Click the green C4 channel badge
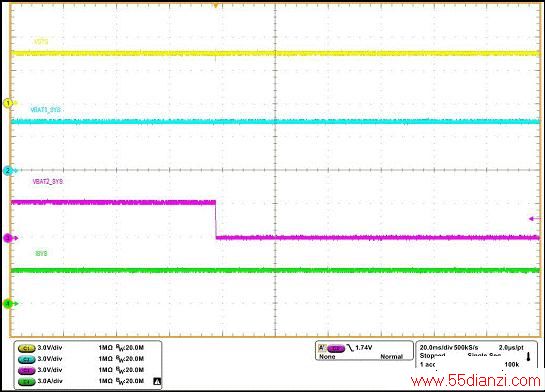Screen dimensions: 545x392 pyautogui.click(x=27, y=382)
